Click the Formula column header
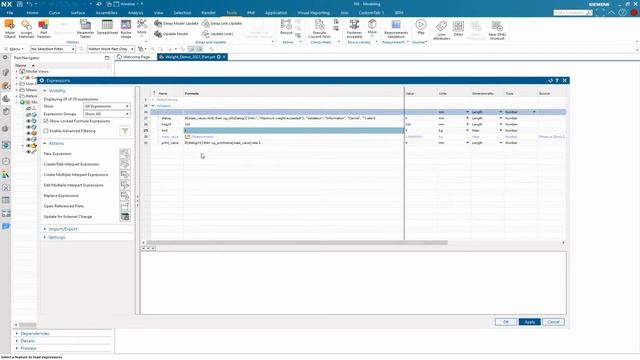Viewport: 640px width, 360px height. click(x=192, y=93)
